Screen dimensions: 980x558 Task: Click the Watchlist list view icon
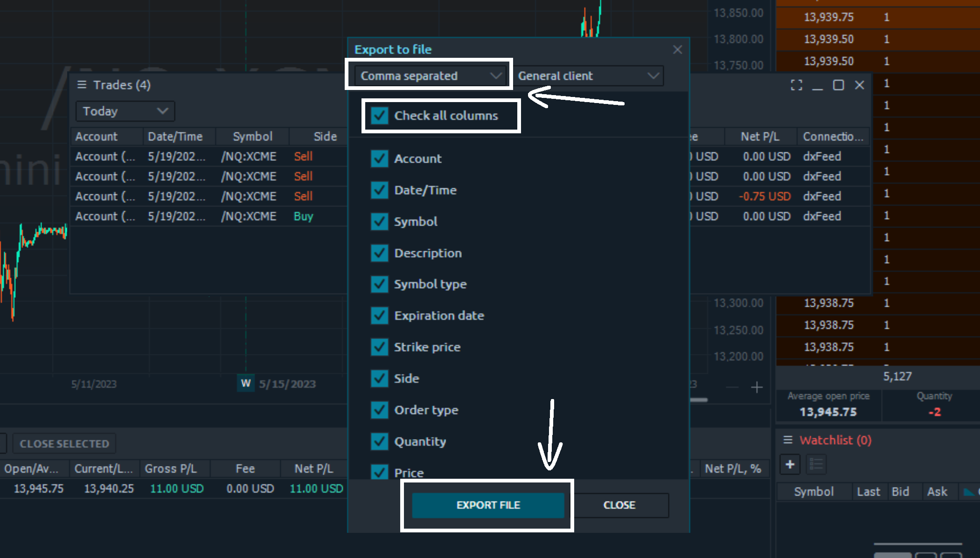[816, 464]
